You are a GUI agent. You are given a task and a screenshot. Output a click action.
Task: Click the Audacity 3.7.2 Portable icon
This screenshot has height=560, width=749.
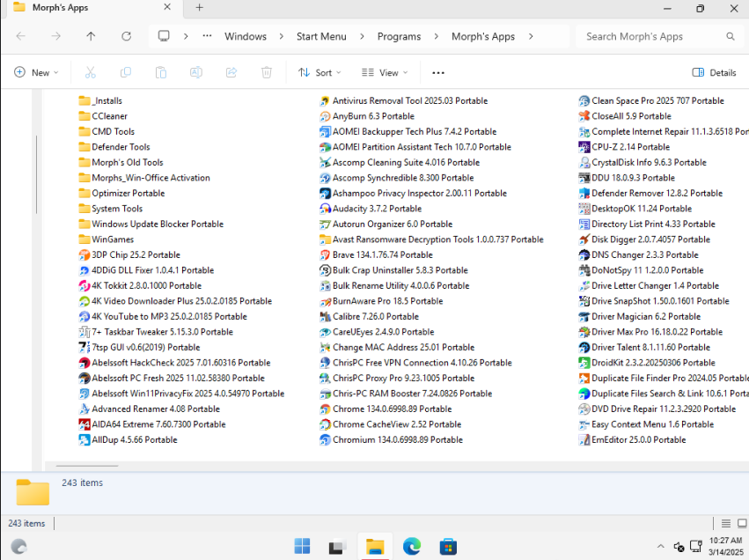pyautogui.click(x=325, y=209)
